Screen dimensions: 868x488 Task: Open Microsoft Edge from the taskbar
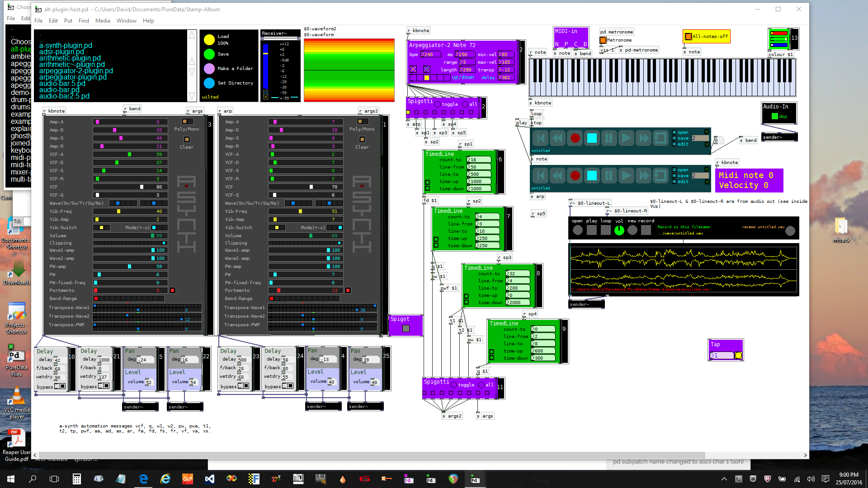pyautogui.click(x=143, y=479)
